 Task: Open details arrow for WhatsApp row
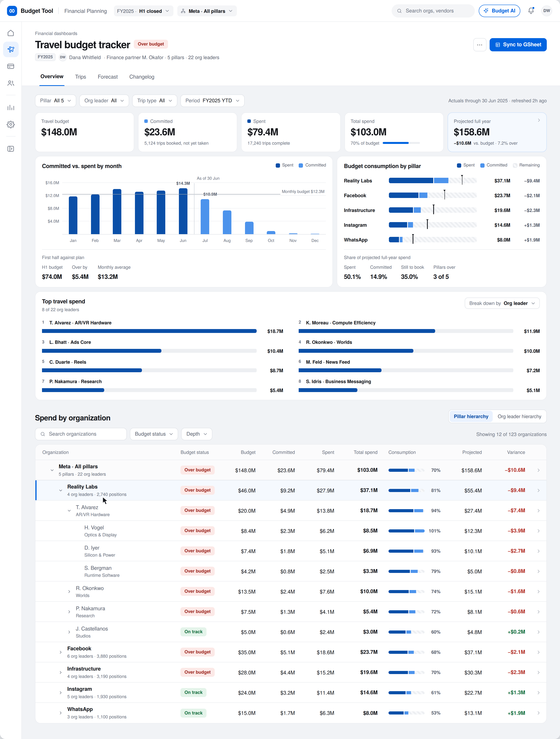pyautogui.click(x=538, y=713)
